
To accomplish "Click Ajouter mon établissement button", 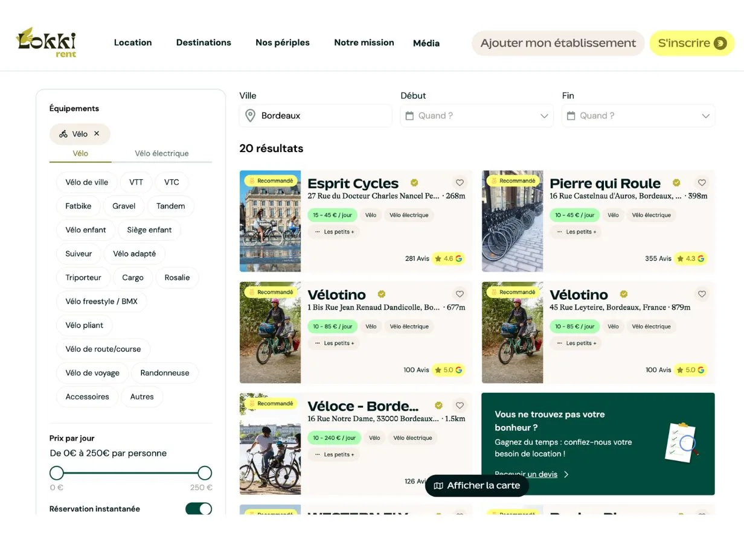I will coord(558,43).
